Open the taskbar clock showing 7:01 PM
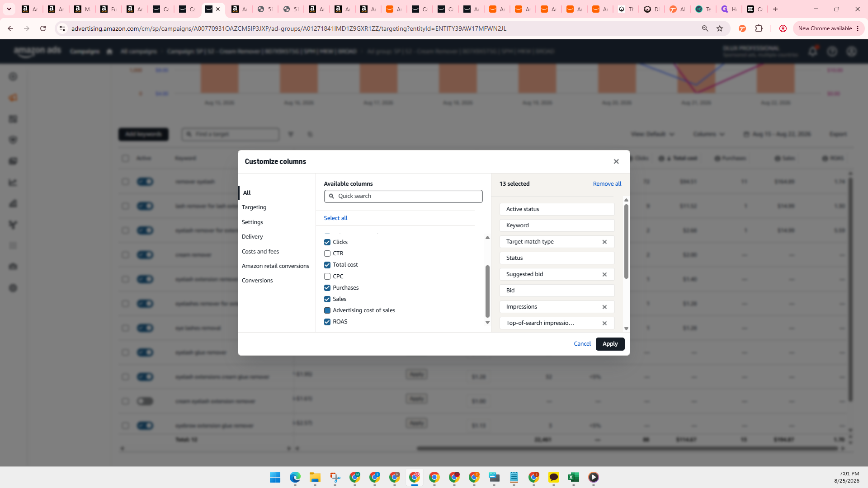This screenshot has height=488, width=868. coord(846,477)
